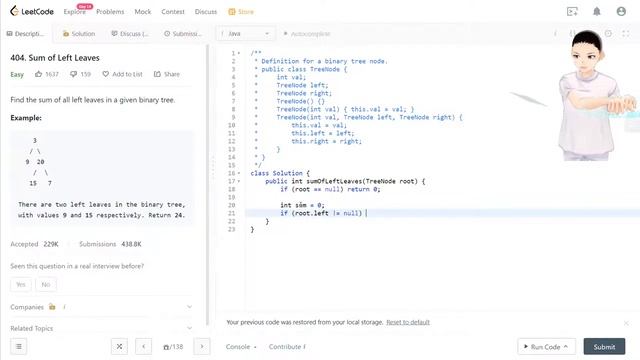Open notifications bell
The image size is (640, 360).
597,11
